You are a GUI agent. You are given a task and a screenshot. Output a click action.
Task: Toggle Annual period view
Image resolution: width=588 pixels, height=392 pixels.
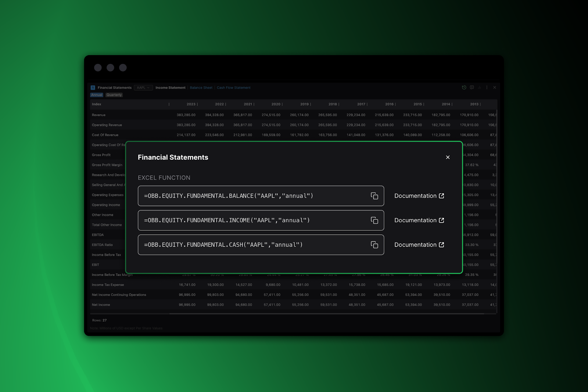tap(97, 95)
